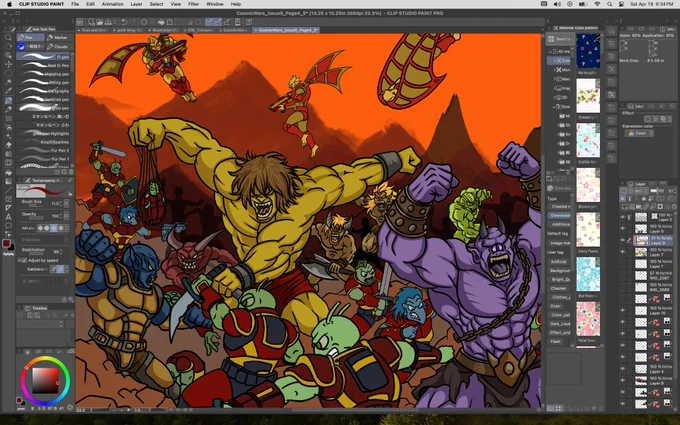Click the Undo icon in command bar
The image size is (680, 425).
click(x=124, y=22)
